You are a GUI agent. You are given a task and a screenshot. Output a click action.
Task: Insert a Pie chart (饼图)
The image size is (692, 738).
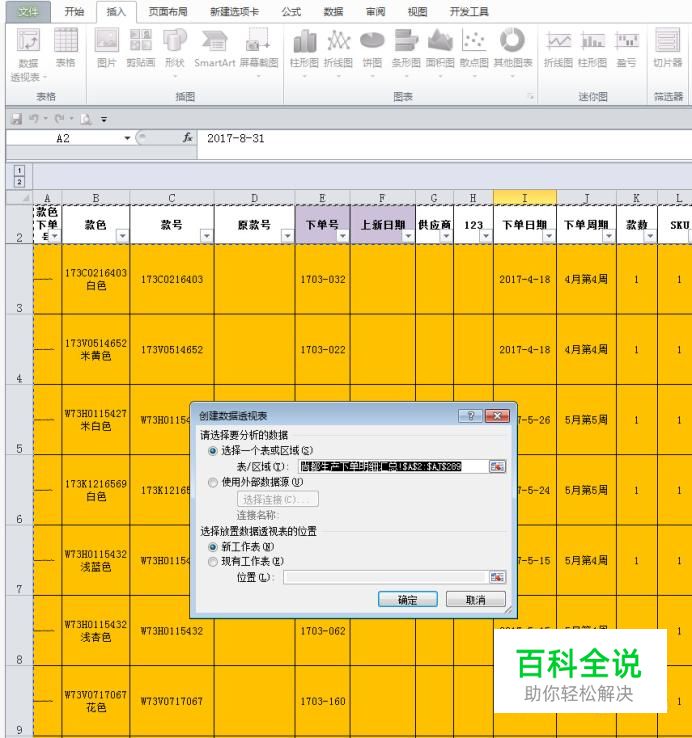click(372, 51)
